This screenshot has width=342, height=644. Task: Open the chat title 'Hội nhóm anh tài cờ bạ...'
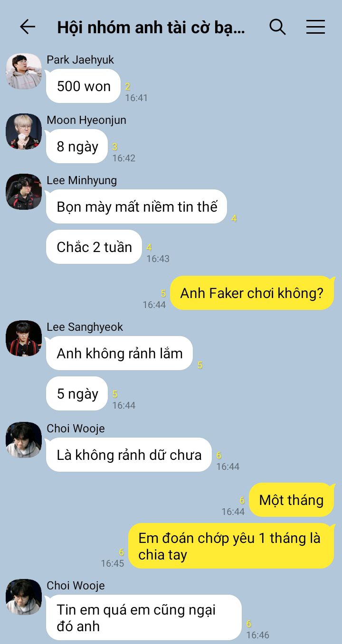click(x=151, y=28)
